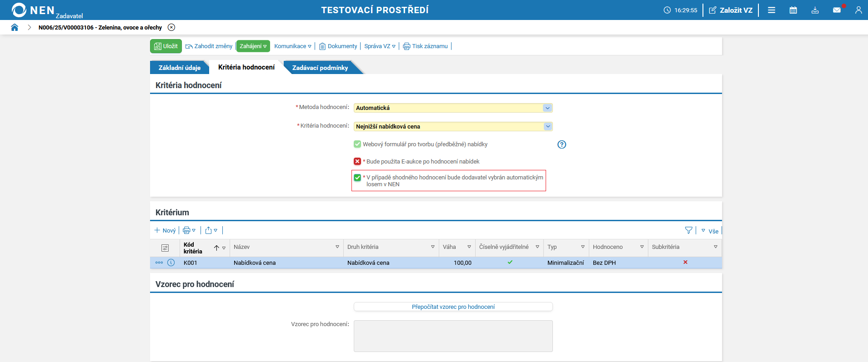Click the Vzorec pro hodnocení text area

tap(453, 336)
